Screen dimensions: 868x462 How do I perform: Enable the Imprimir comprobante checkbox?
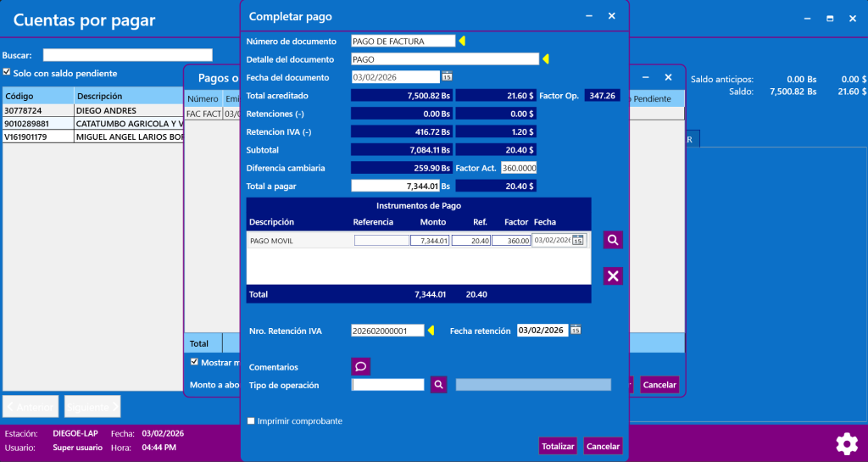point(251,420)
